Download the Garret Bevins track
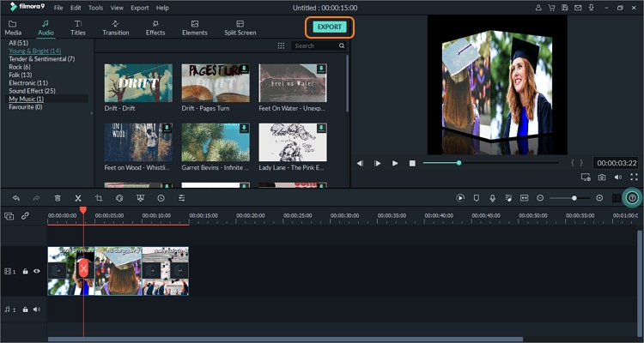644x343 pixels. click(245, 129)
